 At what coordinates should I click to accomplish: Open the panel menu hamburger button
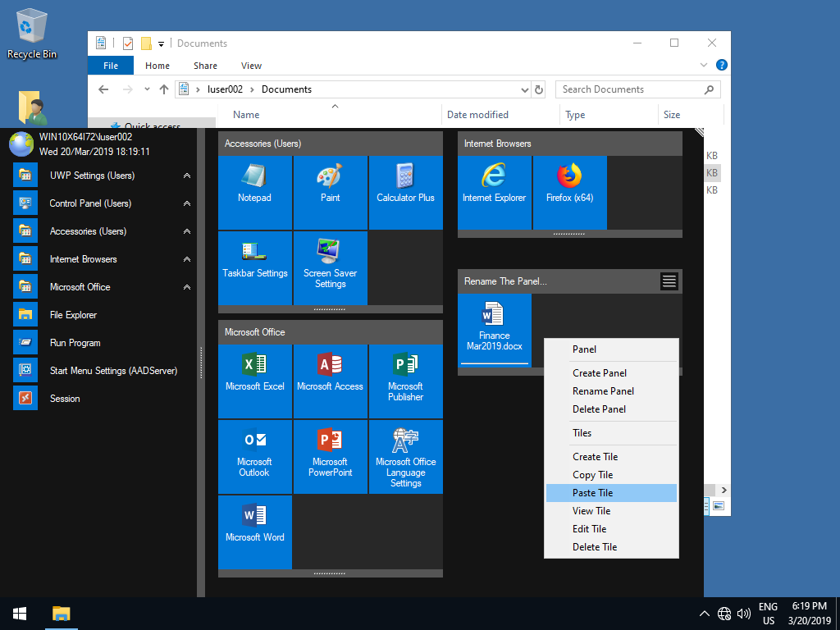[669, 281]
